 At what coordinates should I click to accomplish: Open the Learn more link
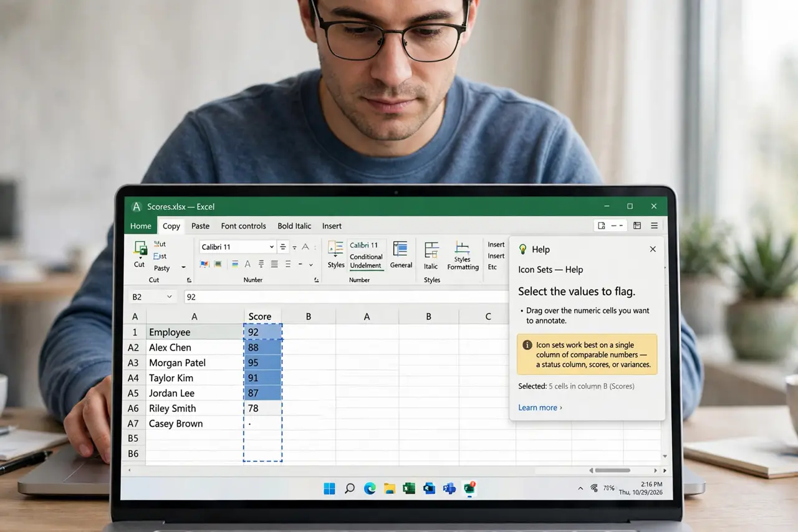(540, 407)
